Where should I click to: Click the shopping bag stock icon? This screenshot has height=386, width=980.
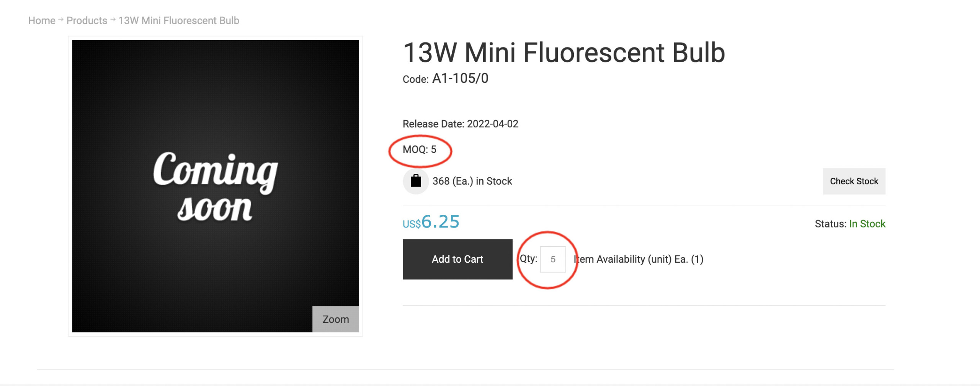416,181
